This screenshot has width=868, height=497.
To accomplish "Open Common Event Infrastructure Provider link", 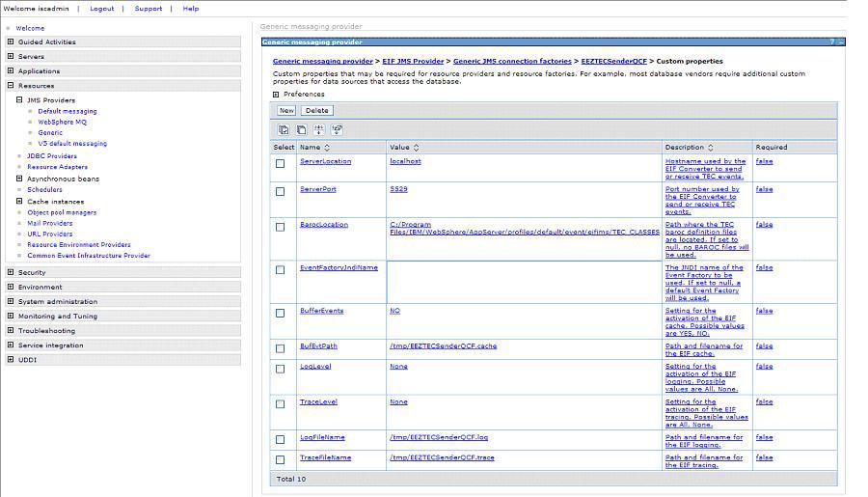I will pos(89,256).
